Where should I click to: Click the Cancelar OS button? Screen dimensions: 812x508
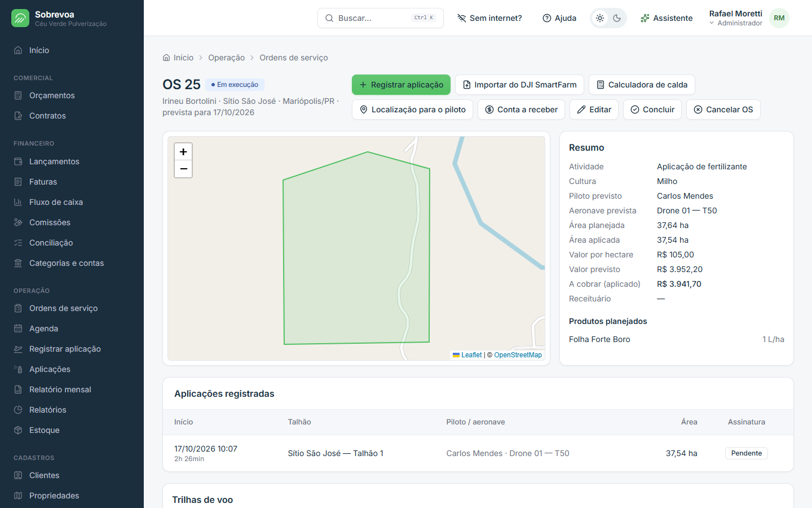(x=723, y=110)
